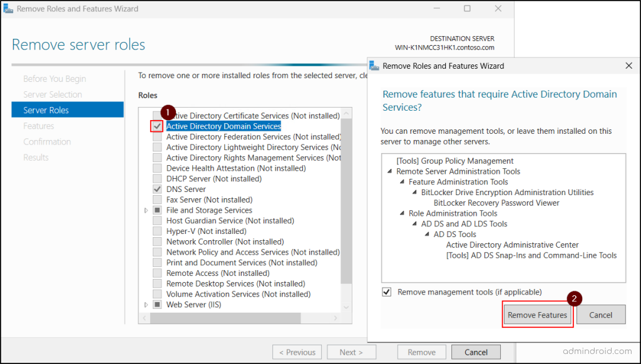Image resolution: width=641 pixels, height=364 pixels.
Task: Check the DHCP Server role
Action: (156, 178)
